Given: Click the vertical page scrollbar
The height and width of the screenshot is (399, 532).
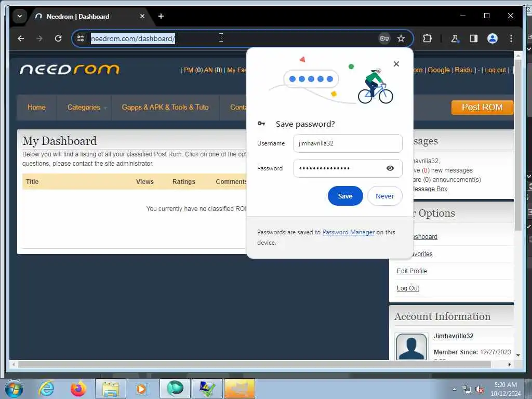Looking at the screenshot, I should (518, 144).
